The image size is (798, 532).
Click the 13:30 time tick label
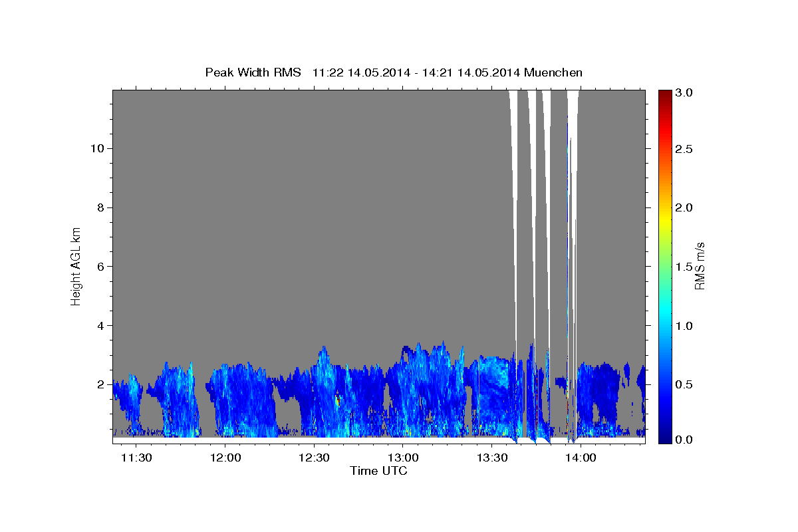click(491, 458)
